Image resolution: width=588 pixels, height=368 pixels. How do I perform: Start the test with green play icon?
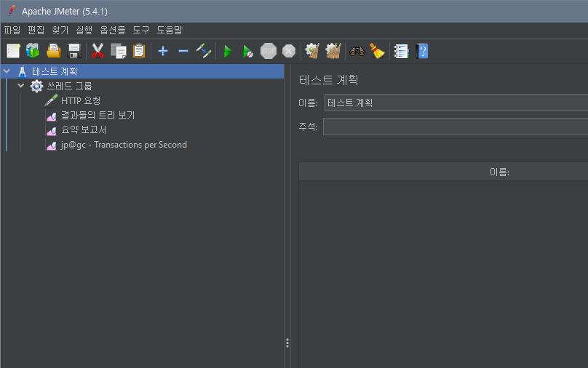[228, 51]
